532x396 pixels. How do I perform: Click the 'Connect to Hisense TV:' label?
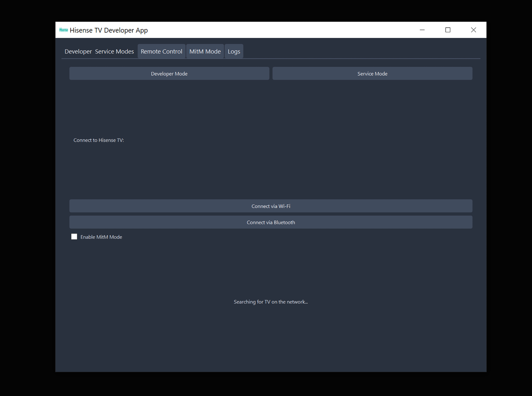(99, 140)
